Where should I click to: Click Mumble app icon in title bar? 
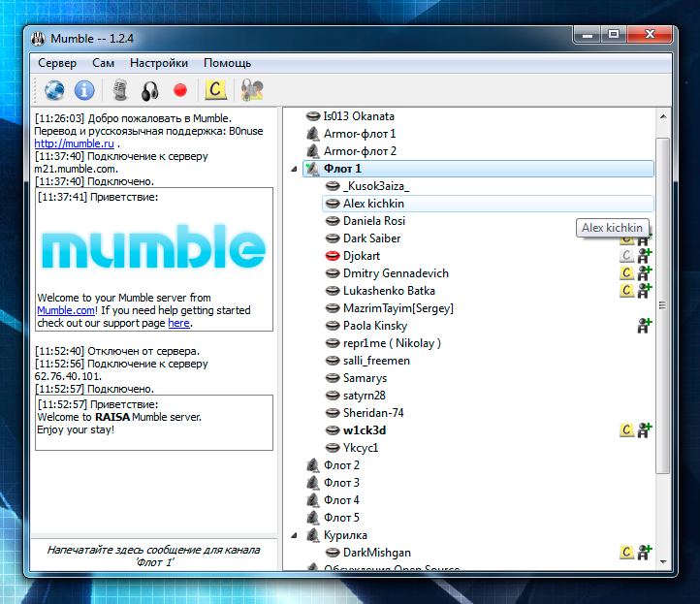39,39
